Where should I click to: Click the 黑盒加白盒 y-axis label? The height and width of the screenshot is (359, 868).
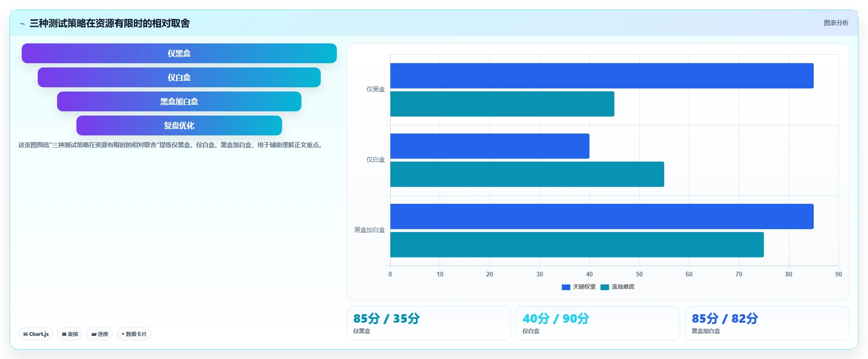tap(369, 230)
